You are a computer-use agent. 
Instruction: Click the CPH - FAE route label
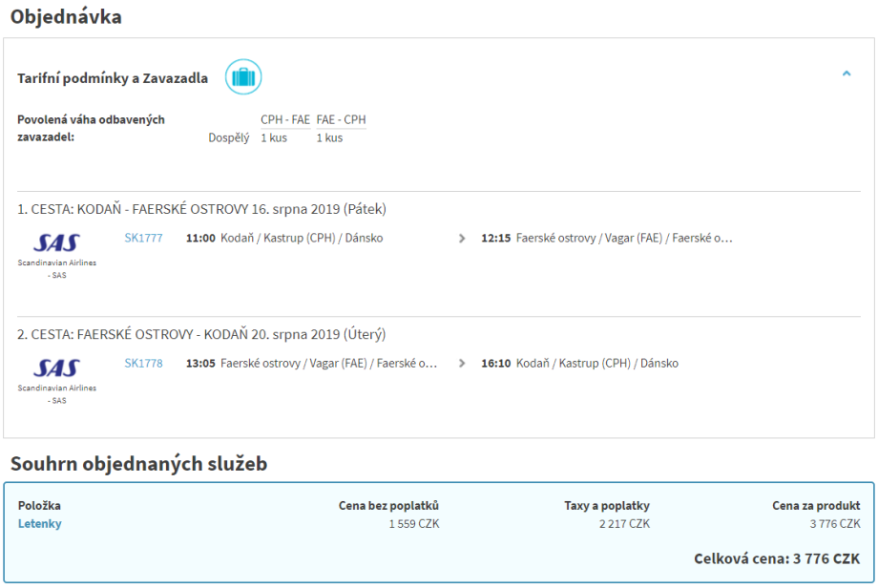[285, 120]
